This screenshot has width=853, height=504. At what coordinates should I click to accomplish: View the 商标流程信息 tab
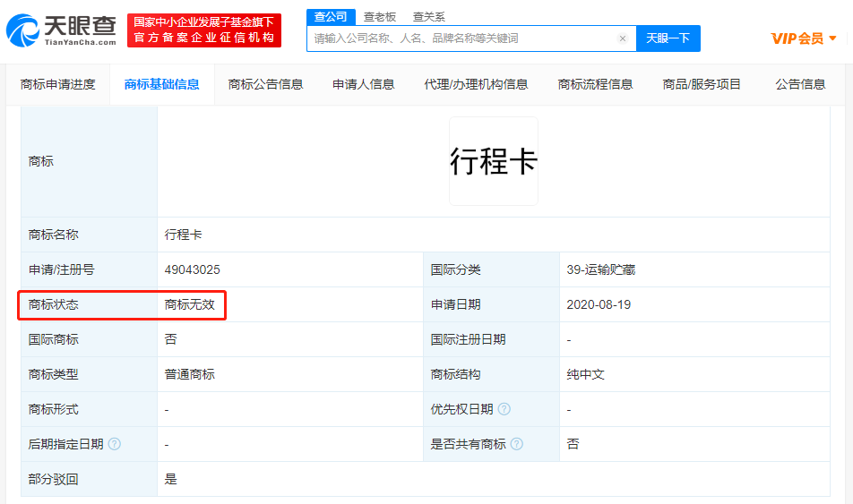(x=595, y=84)
